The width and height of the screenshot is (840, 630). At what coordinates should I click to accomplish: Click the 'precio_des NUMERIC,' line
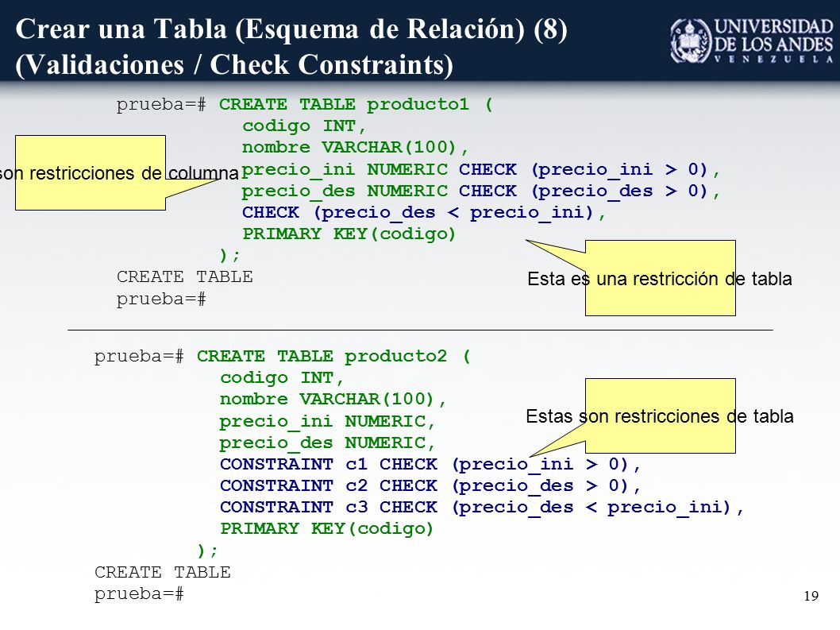(327, 443)
